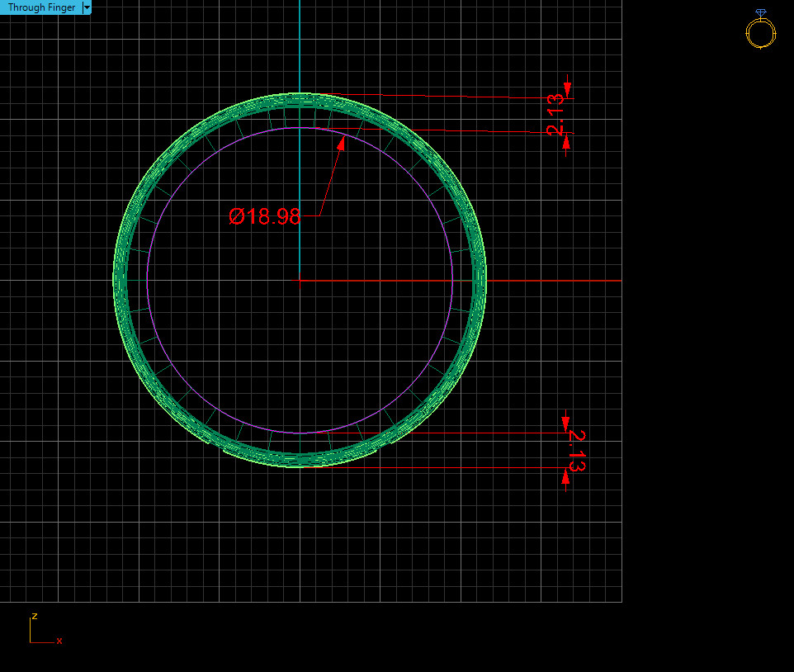Select the Z axis label on the gizmo

[34, 617]
